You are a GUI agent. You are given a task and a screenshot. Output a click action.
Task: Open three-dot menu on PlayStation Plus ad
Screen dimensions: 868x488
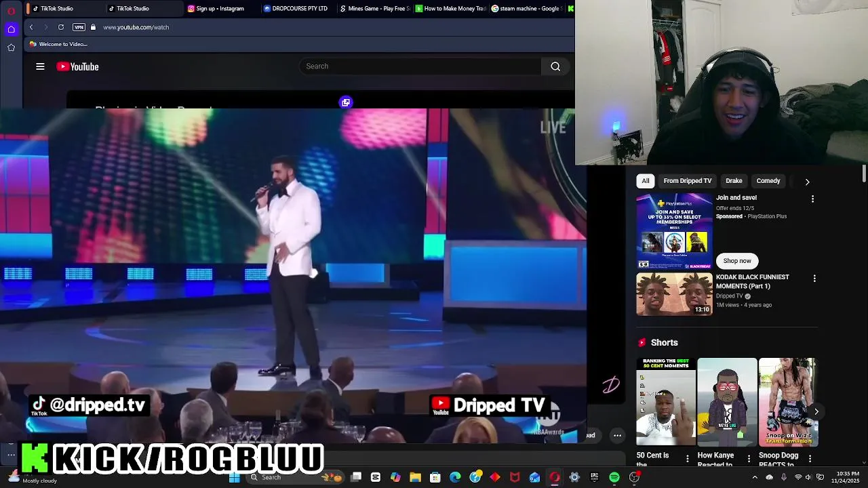(x=812, y=199)
